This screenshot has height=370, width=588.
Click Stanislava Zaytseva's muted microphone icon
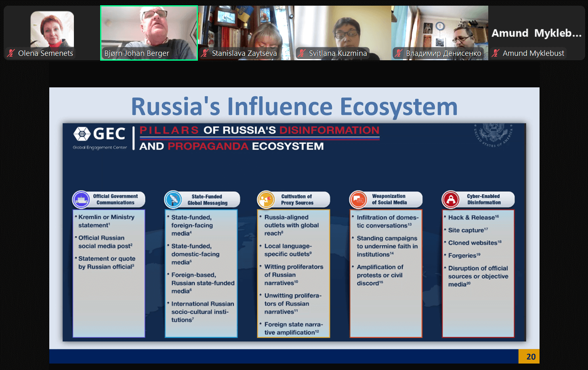(x=205, y=53)
